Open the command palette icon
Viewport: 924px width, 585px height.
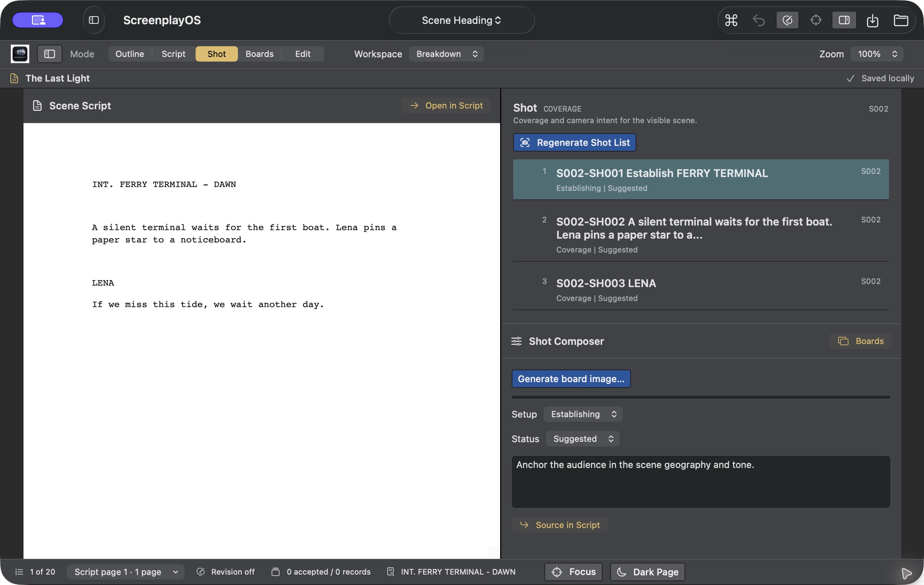pos(731,20)
